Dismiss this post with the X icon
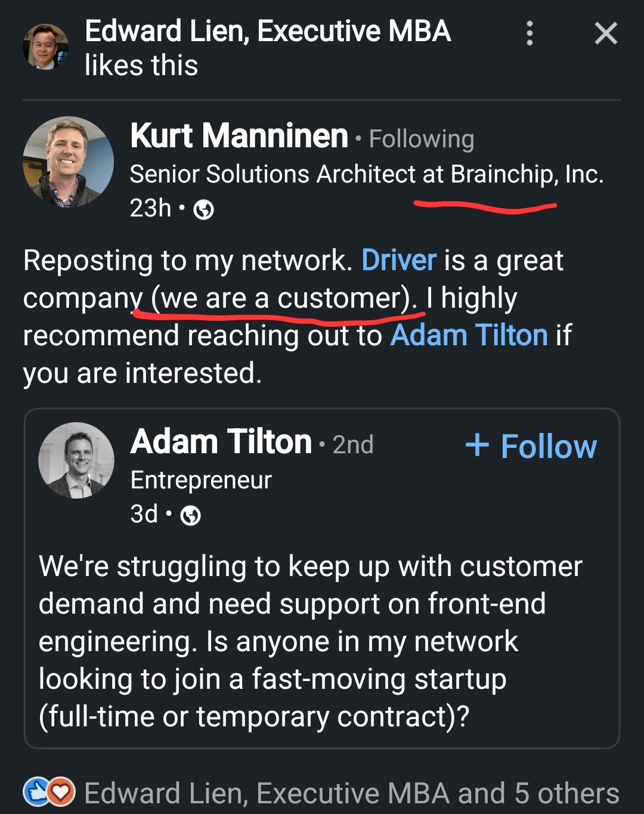Screen dimensions: 644x814 pyautogui.click(x=606, y=33)
